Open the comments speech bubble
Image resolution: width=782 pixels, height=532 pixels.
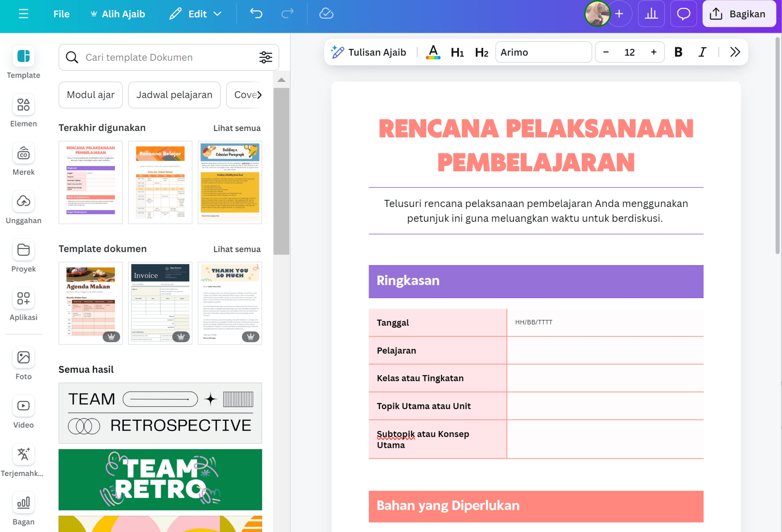coord(683,14)
